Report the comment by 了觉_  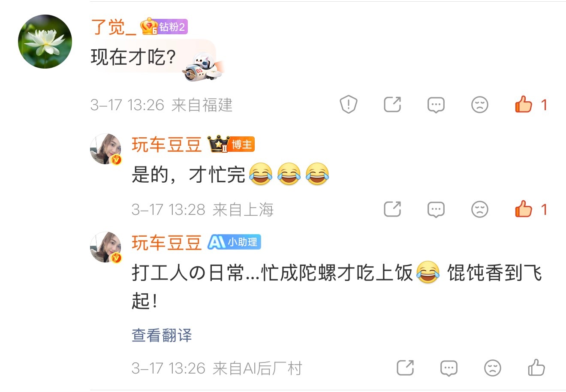point(349,105)
